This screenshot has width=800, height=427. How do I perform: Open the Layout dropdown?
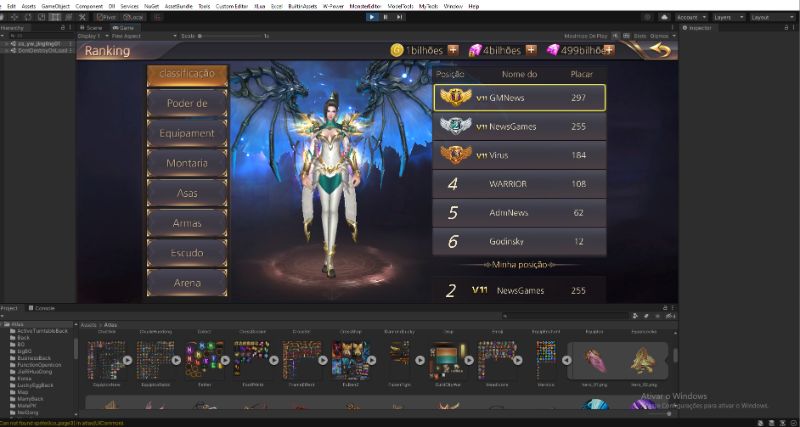click(772, 17)
